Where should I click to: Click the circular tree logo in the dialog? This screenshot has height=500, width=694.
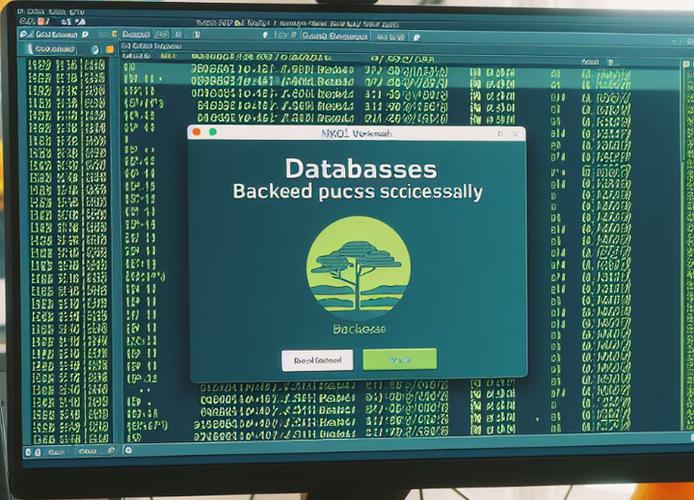tap(359, 268)
